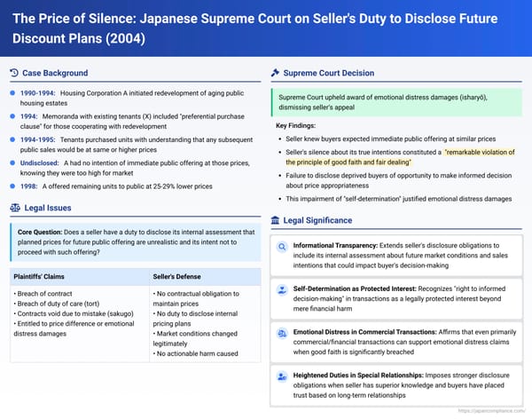
Task: Click the Supreme Court Decision heading
Action: point(330,73)
